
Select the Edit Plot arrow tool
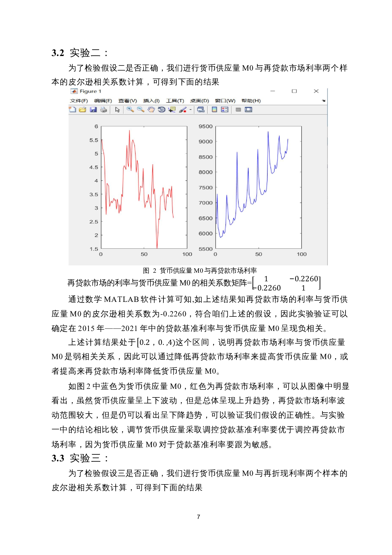tap(117, 109)
